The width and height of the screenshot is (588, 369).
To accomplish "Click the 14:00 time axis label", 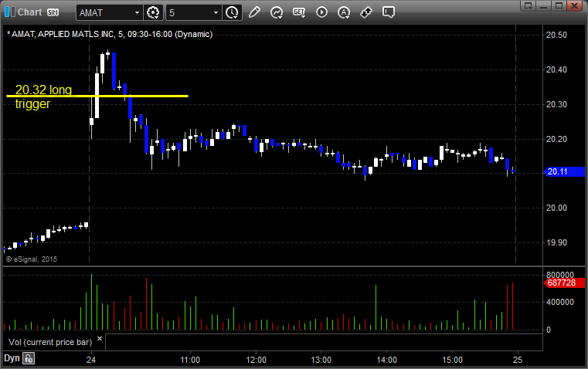I will point(386,360).
